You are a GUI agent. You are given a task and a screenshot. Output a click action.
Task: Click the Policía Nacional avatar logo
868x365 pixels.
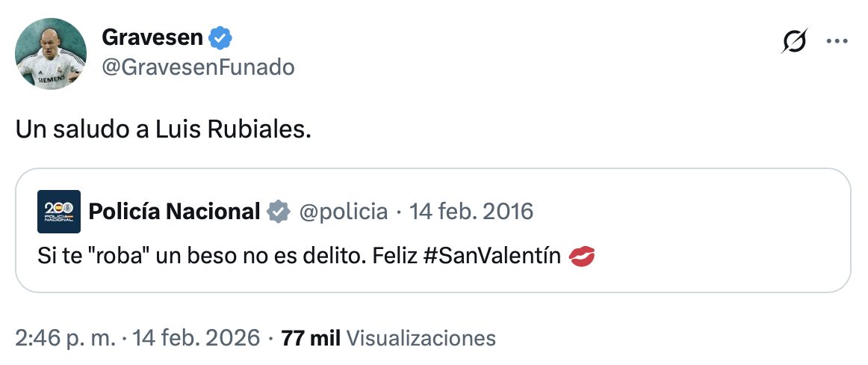(58, 212)
